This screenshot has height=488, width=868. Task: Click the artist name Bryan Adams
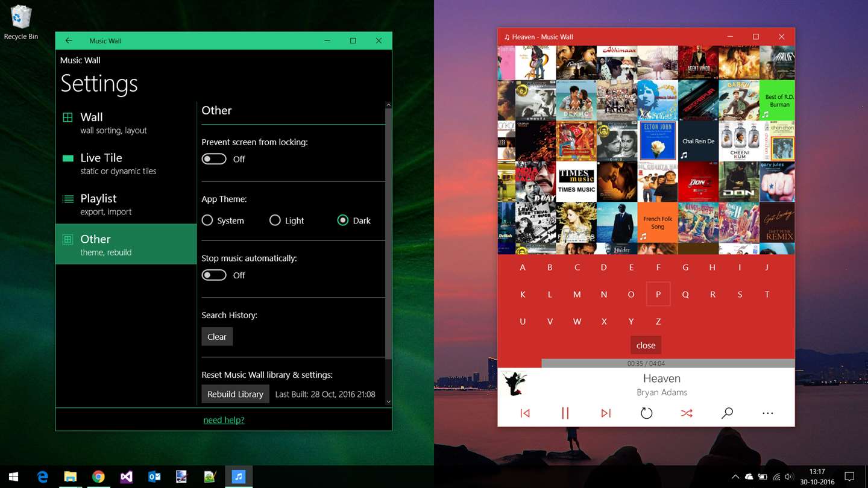click(x=662, y=392)
